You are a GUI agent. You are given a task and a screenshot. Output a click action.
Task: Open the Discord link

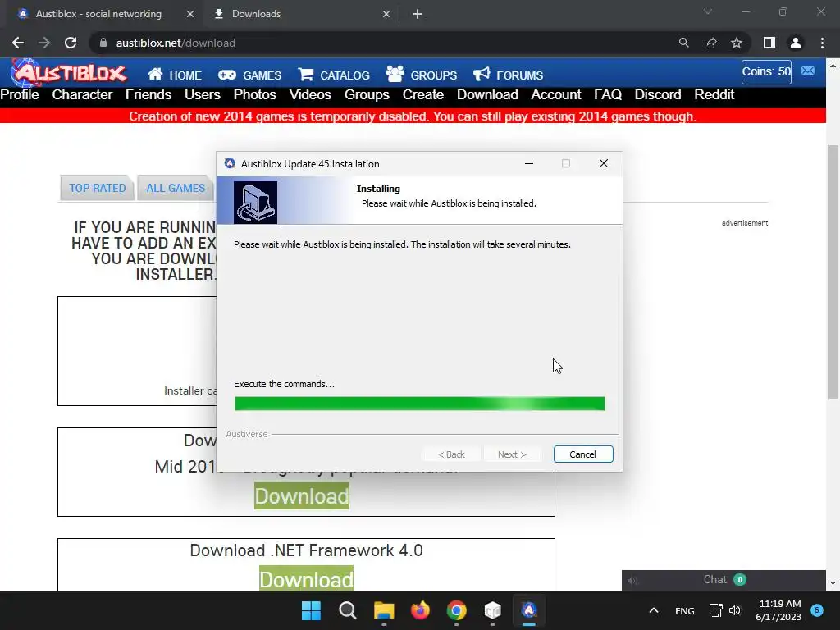click(658, 95)
